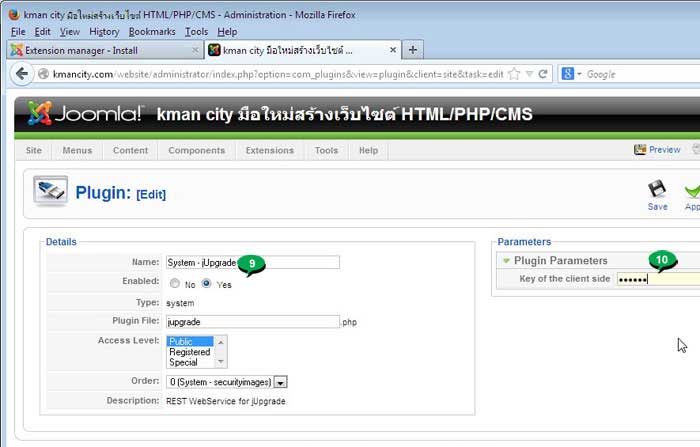The height and width of the screenshot is (447, 700).
Task: Click the Save floppy disk icon
Action: coord(657,189)
